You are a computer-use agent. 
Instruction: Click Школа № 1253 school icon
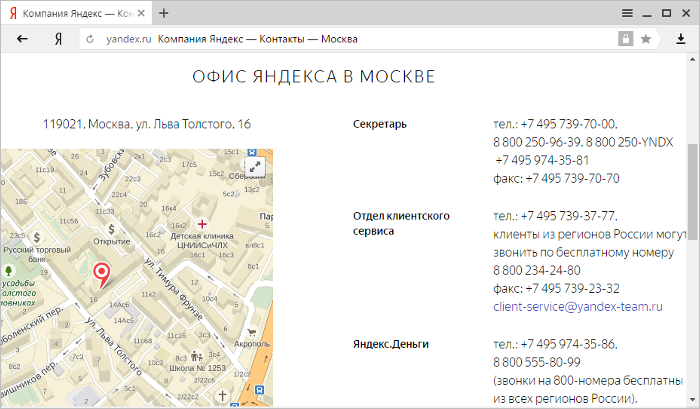[x=196, y=356]
